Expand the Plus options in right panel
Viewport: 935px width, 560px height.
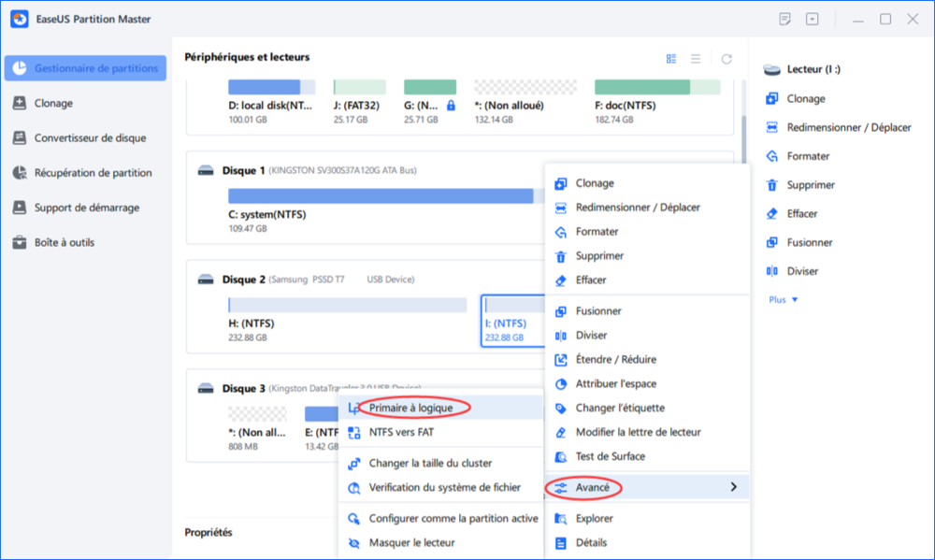(783, 299)
